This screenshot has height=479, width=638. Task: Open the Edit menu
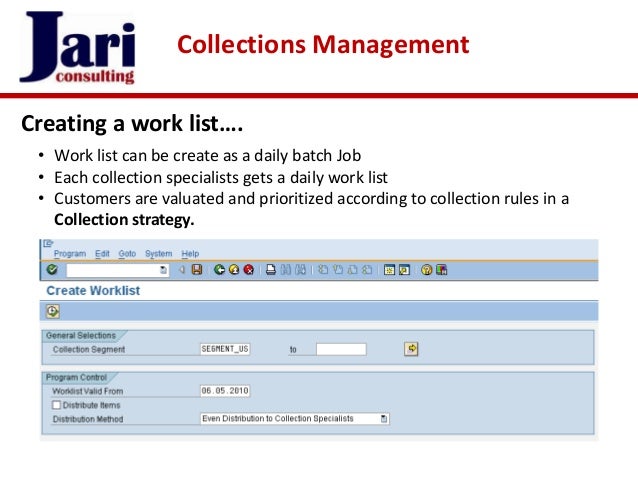[x=102, y=254]
